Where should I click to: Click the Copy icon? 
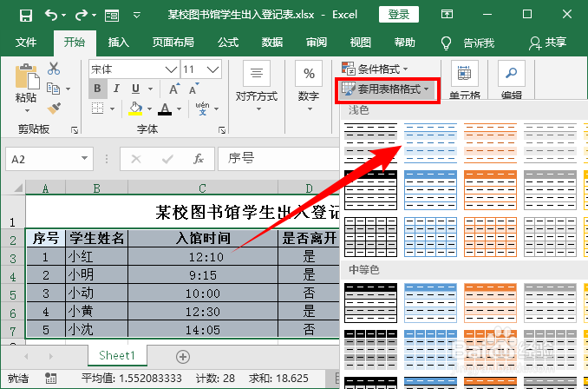(x=53, y=89)
